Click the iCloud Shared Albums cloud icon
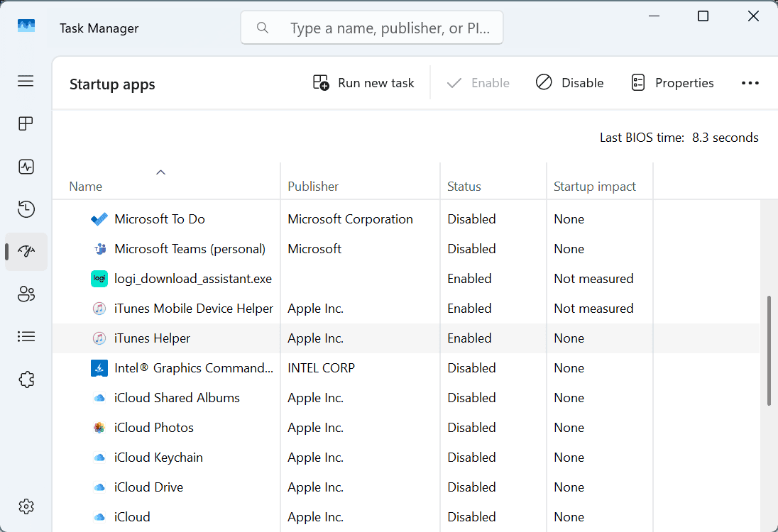The image size is (778, 532). tap(99, 398)
